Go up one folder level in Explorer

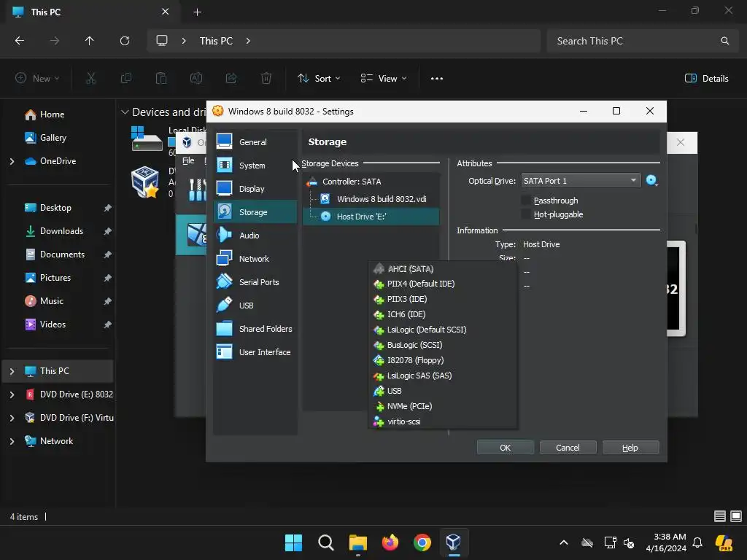[89, 41]
